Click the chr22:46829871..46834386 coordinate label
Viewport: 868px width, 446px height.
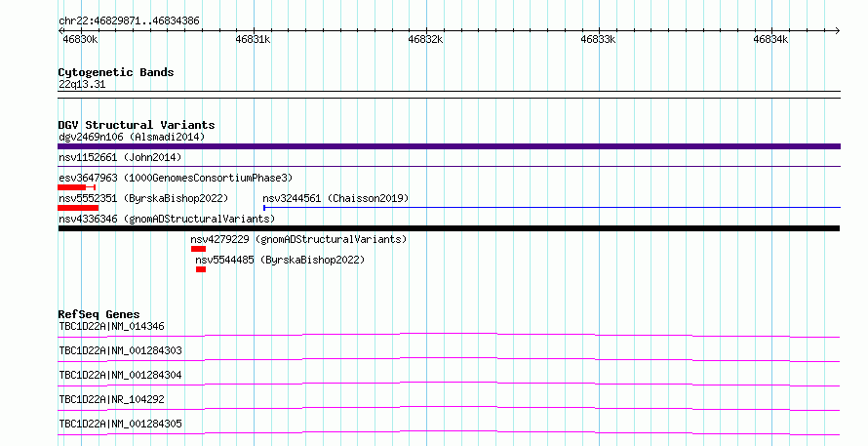click(129, 21)
